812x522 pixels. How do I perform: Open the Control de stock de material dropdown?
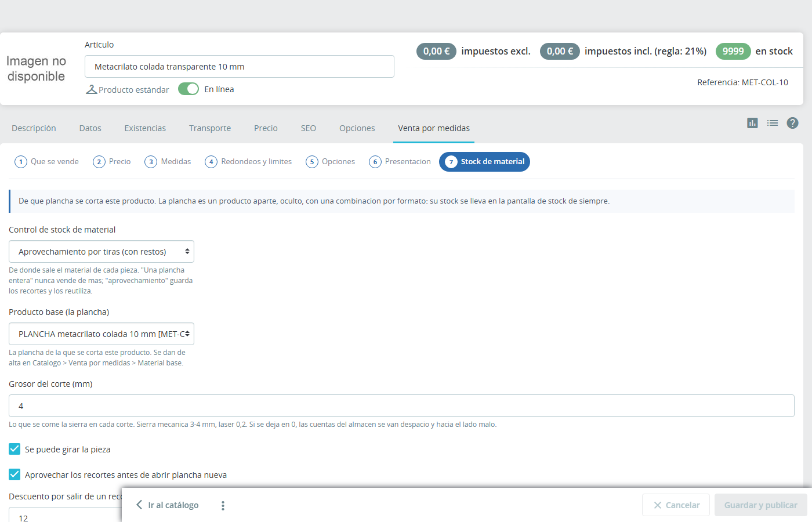click(x=101, y=252)
